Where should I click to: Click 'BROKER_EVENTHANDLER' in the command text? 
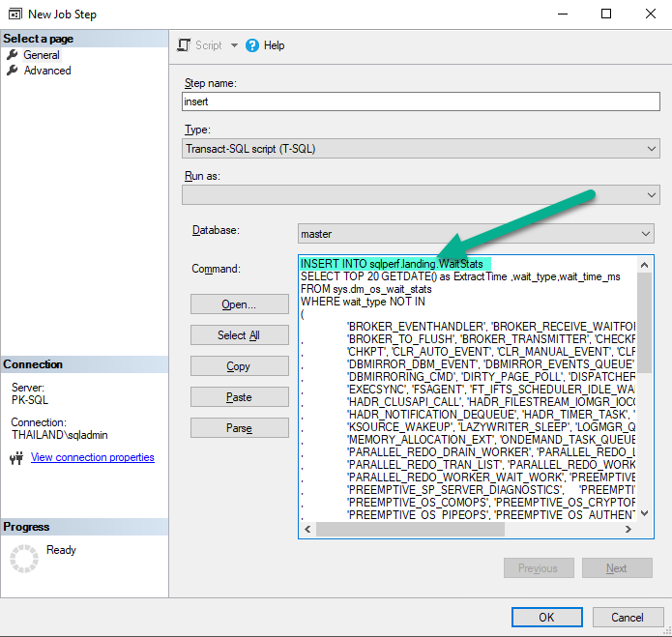tap(416, 327)
